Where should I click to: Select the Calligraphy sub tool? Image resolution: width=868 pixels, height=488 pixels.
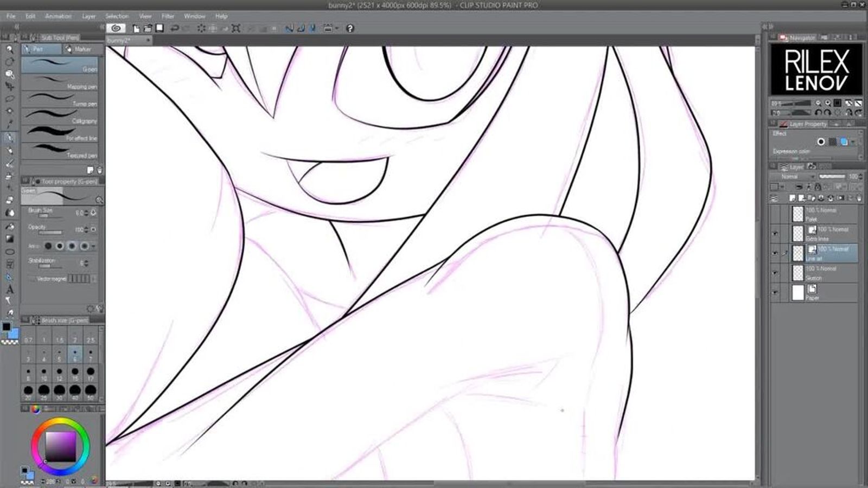tap(60, 117)
